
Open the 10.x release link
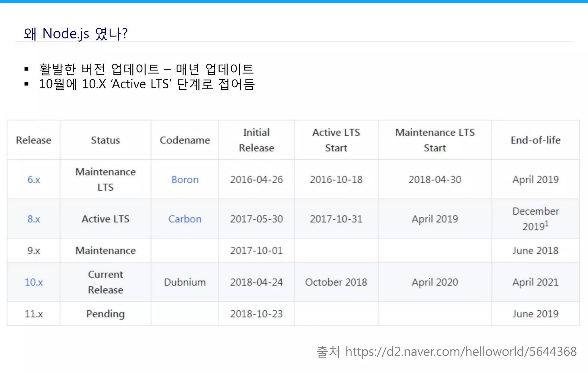(34, 282)
